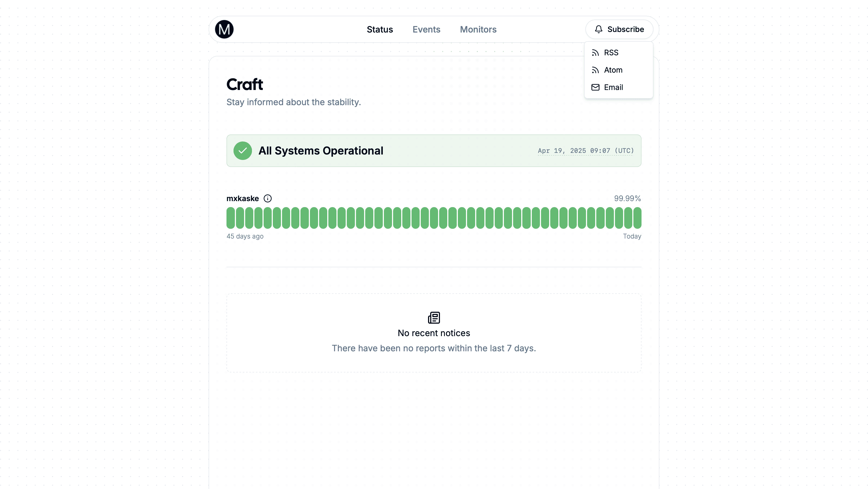Choose Atom feed option
The width and height of the screenshot is (868, 489).
[x=618, y=70]
